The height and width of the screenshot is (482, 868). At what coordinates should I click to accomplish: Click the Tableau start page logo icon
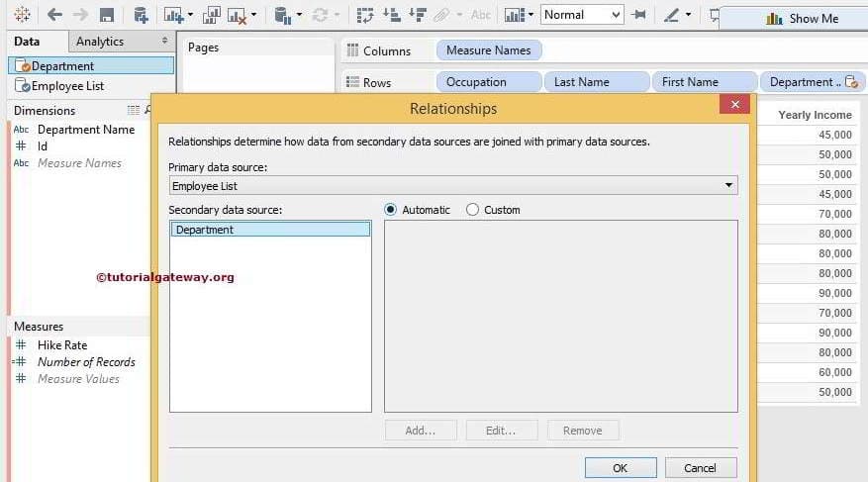22,15
